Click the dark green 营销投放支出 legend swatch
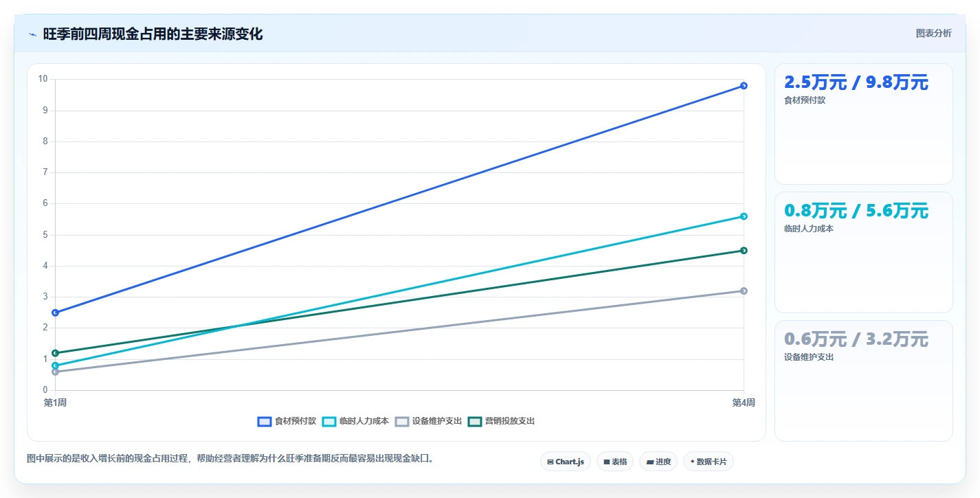 475,421
